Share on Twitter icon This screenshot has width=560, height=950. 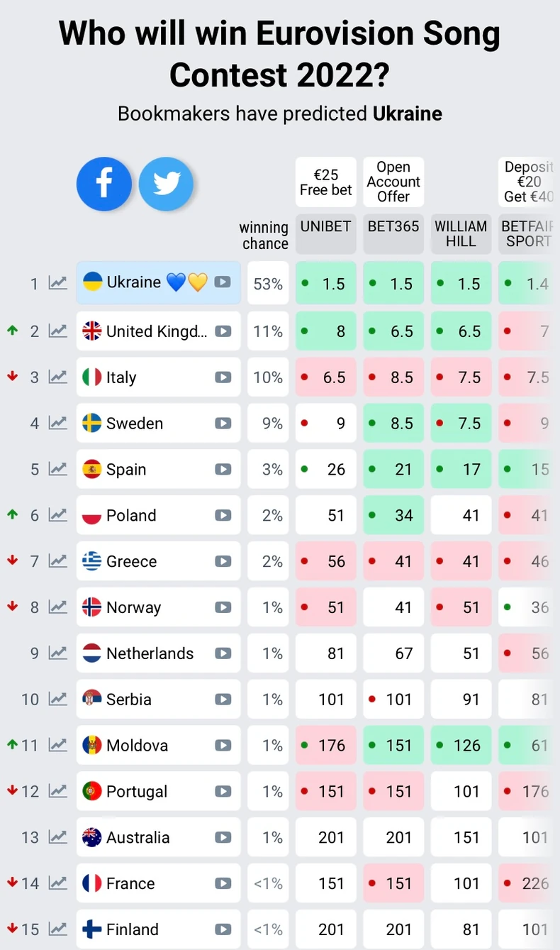tap(166, 184)
